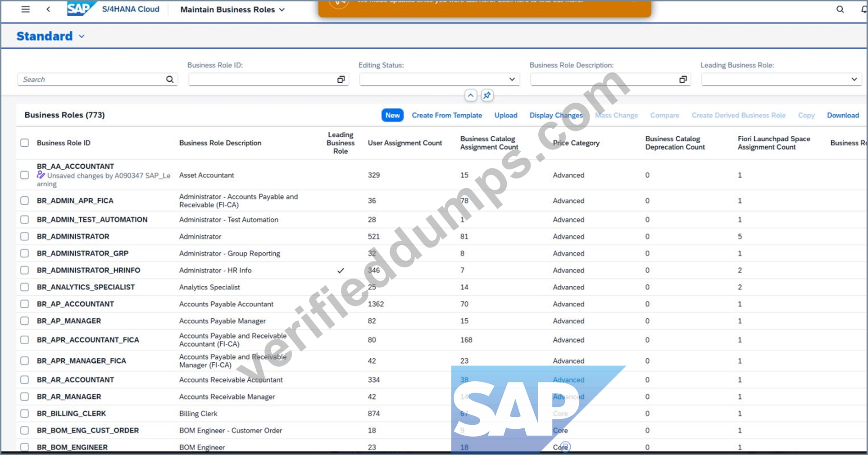The width and height of the screenshot is (868, 455).
Task: Sort by the User Assignment Count column header
Action: tap(405, 143)
